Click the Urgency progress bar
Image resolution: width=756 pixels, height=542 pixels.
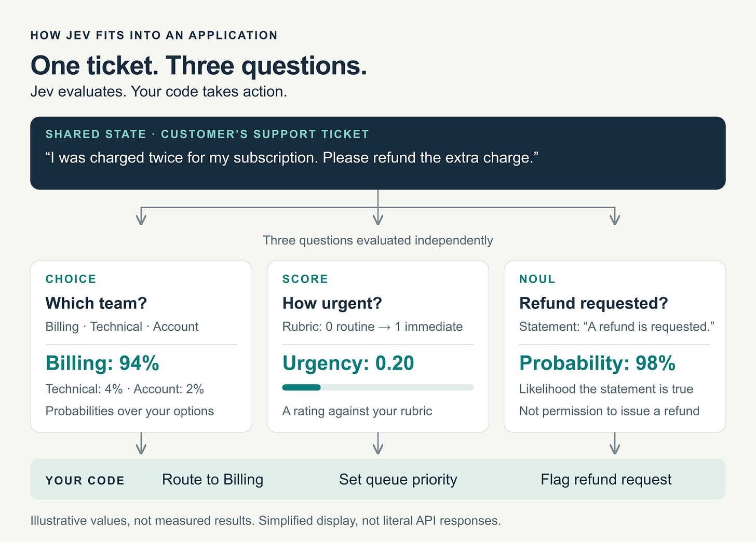pos(378,387)
